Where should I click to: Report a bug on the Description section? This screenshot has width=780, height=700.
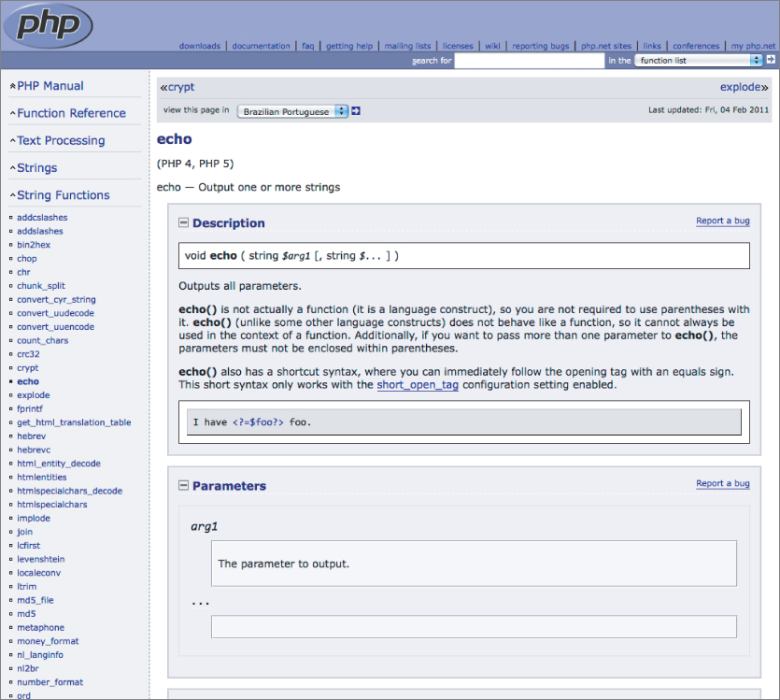[724, 221]
